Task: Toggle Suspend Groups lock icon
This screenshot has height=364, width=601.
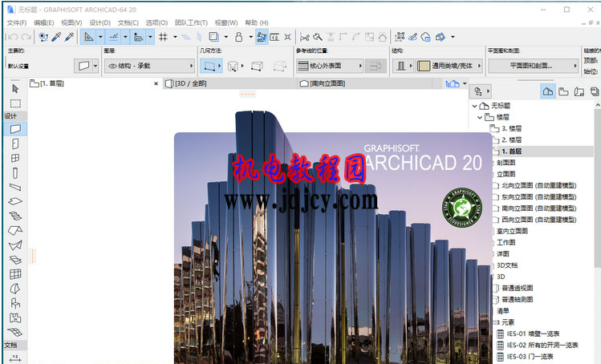Action: [239, 37]
